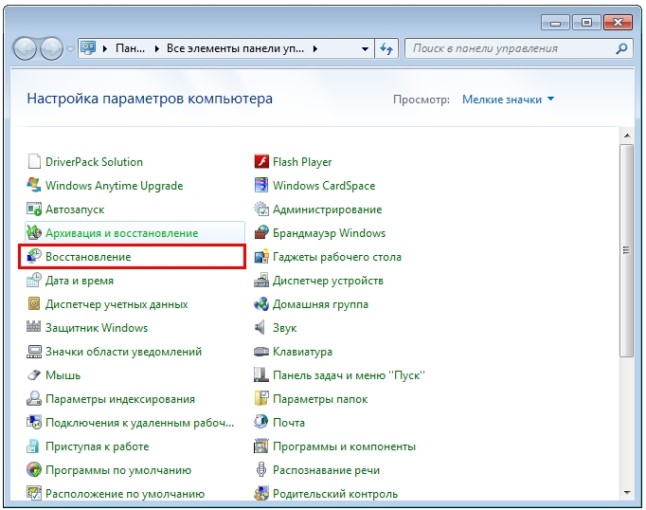646x510 pixels.
Task: Open Диспетчер устройств link
Action: [328, 281]
